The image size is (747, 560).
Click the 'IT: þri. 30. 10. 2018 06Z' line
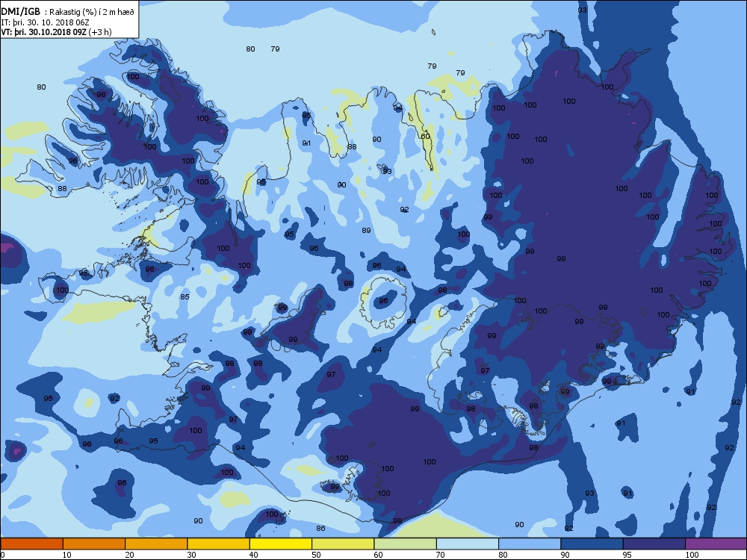click(46, 22)
